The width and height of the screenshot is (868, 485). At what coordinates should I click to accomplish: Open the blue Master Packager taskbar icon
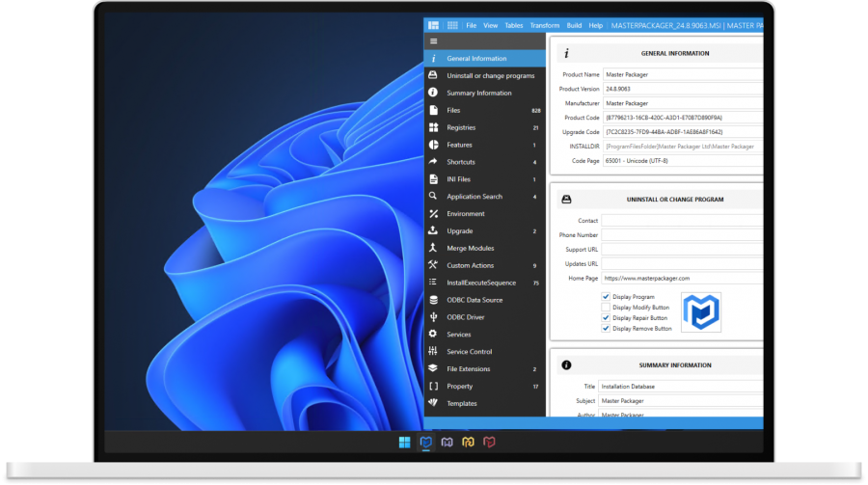[x=425, y=442]
